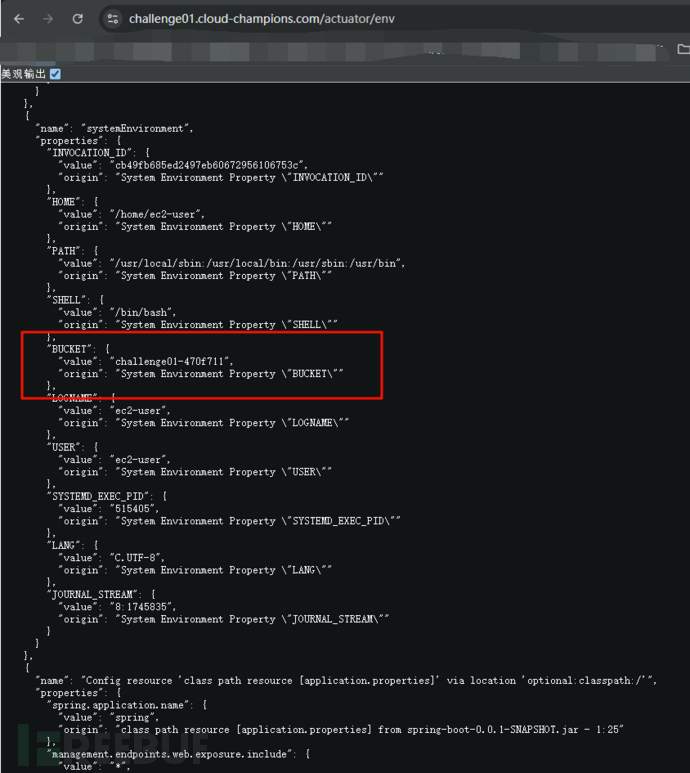This screenshot has height=773, width=690.
Task: Select the value 8:1745835
Action: pyautogui.click(x=140, y=607)
